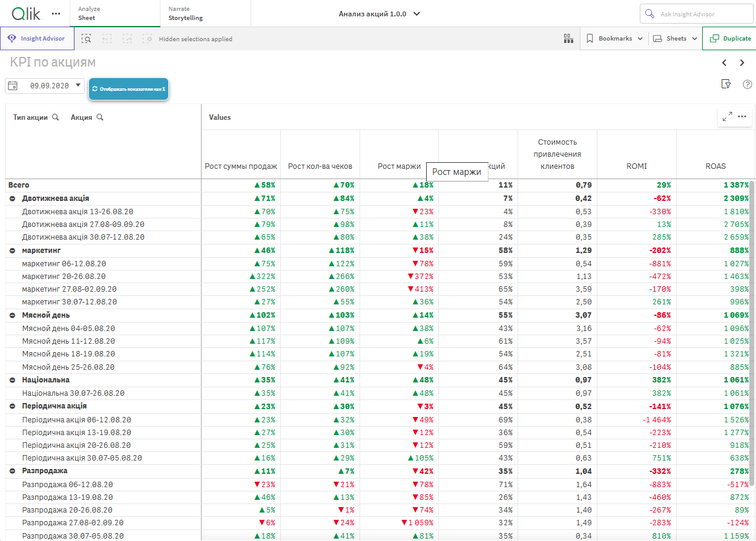The width and height of the screenshot is (756, 541).
Task: Go to next sheet arrow
Action: (x=742, y=63)
